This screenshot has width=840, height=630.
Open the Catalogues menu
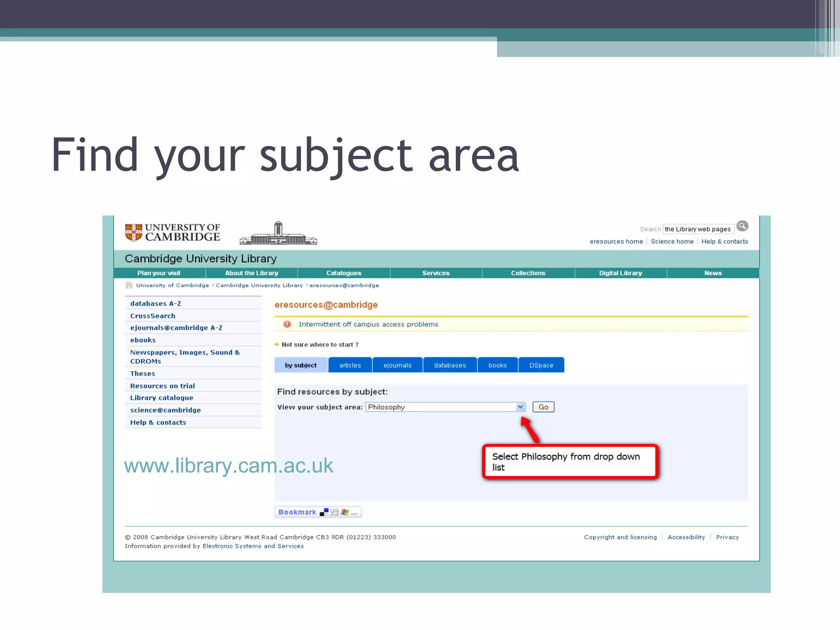coord(344,273)
